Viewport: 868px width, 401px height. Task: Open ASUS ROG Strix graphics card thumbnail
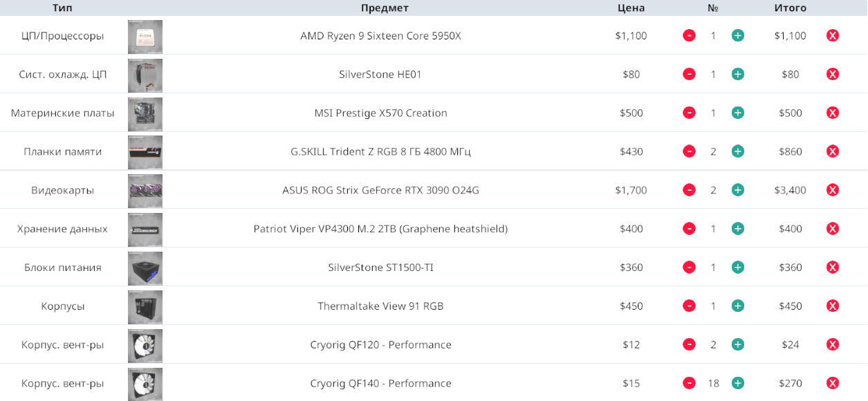click(x=145, y=192)
